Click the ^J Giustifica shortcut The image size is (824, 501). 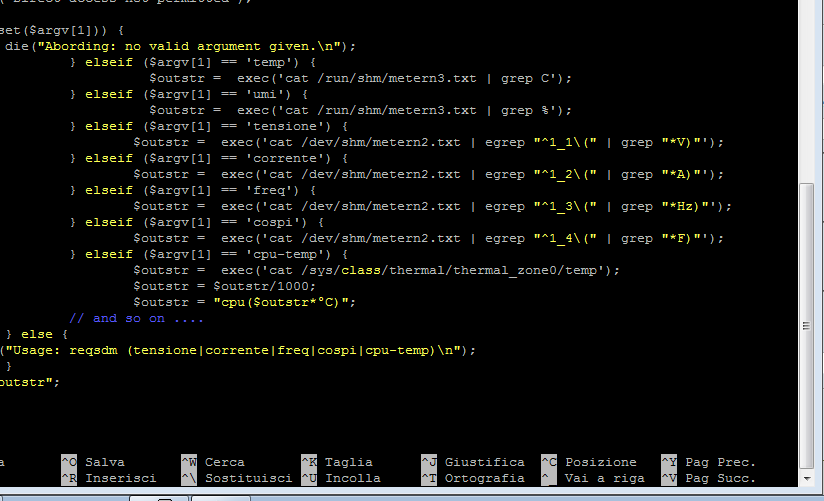(473, 462)
